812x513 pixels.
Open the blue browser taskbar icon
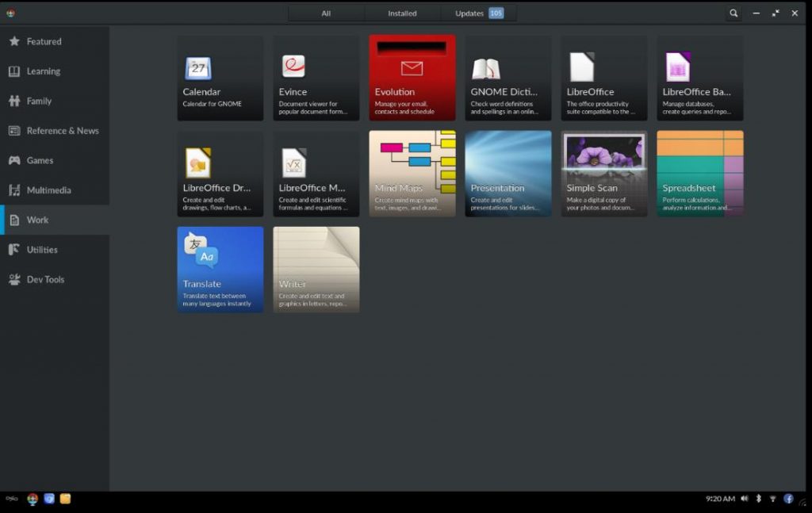(x=49, y=499)
